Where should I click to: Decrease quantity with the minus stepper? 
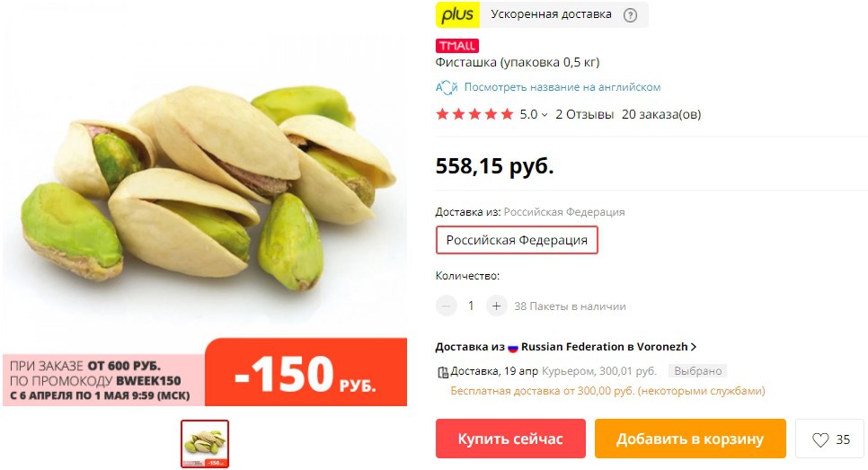coord(447,306)
